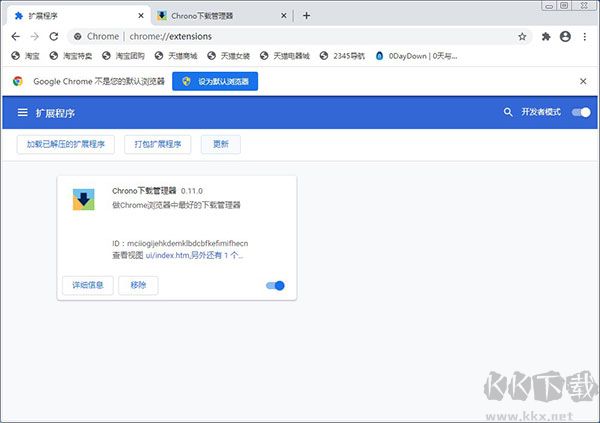The image size is (600, 423).
Task: Open a new tab with plus button
Action: pos(306,15)
